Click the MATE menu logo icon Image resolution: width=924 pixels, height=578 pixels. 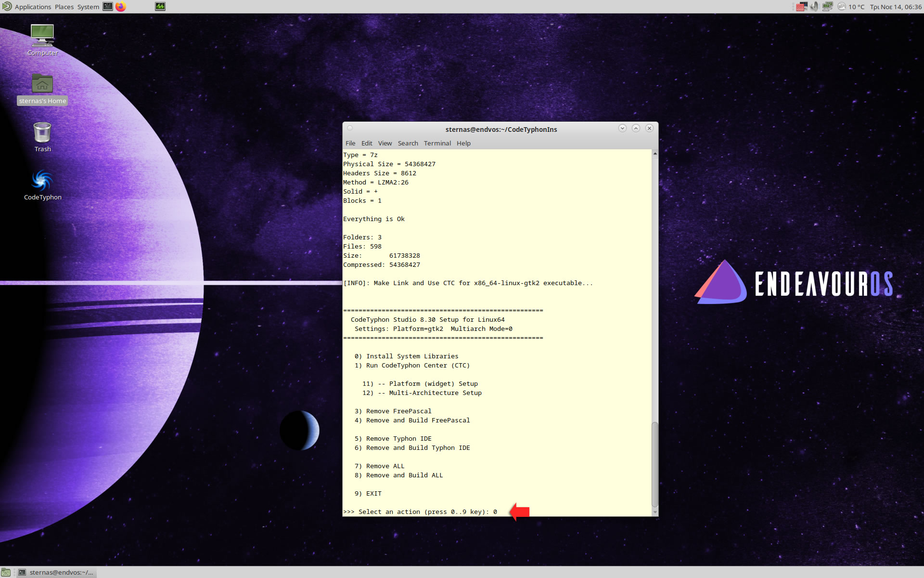[x=7, y=6]
